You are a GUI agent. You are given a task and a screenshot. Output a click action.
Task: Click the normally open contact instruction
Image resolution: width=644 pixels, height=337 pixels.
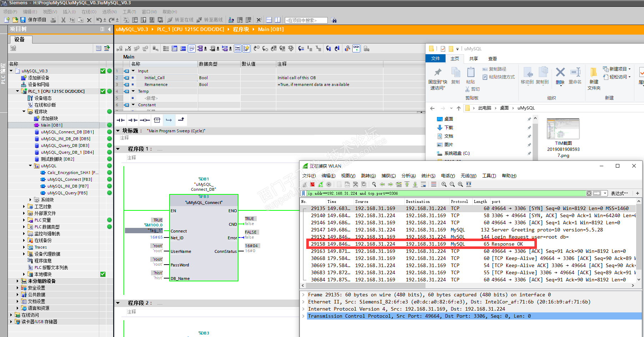point(121,120)
